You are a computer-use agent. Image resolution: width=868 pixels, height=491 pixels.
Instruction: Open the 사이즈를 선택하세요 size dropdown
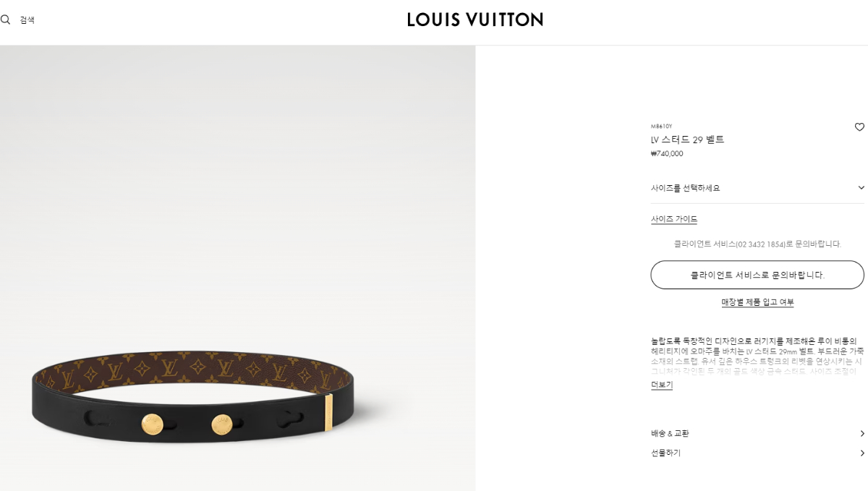point(757,188)
